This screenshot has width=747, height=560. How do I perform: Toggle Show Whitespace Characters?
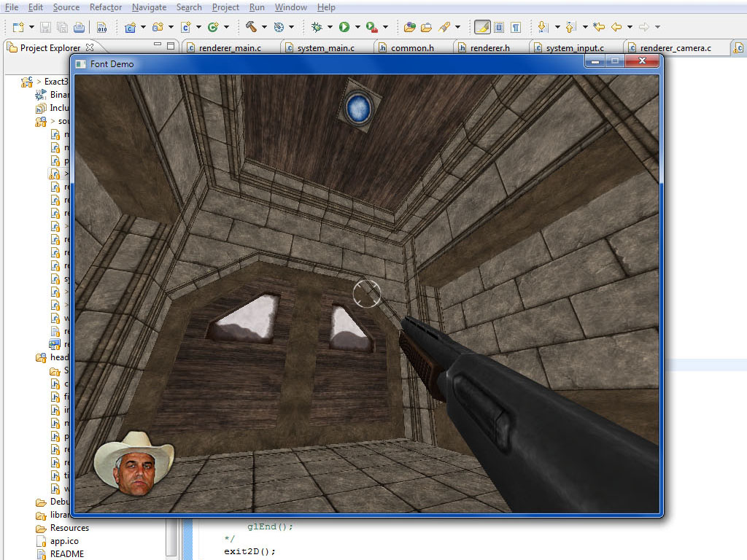pos(516,27)
